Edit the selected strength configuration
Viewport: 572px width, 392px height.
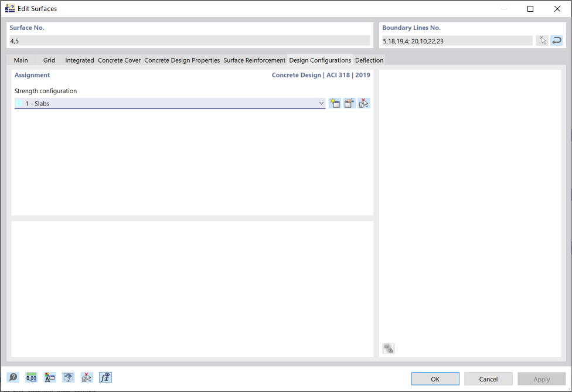(x=349, y=103)
